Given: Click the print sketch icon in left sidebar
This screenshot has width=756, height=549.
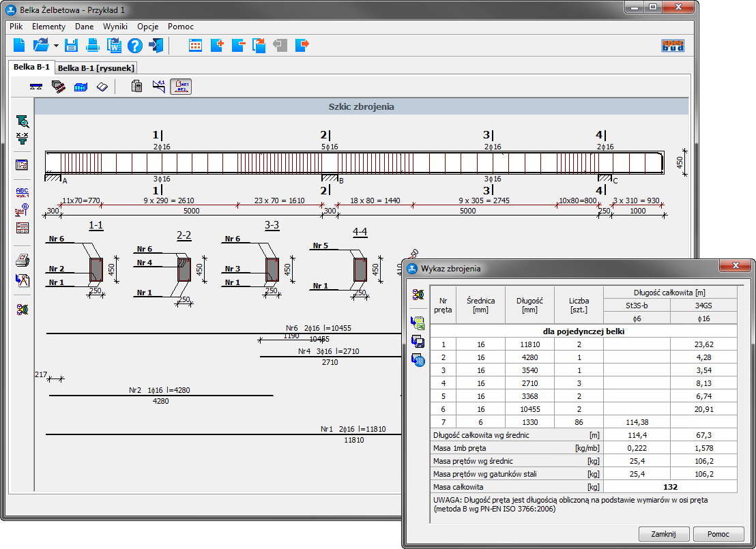Looking at the screenshot, I should click(x=22, y=259).
